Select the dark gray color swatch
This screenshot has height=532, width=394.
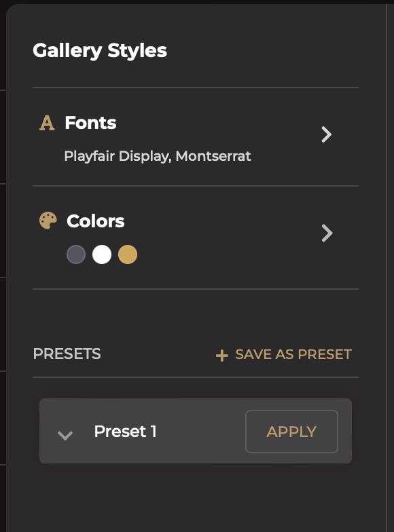[76, 254]
